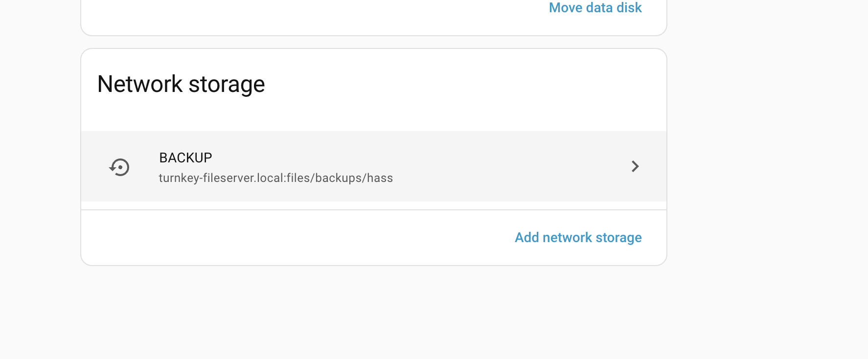Click the Add network storage button

coord(578,238)
